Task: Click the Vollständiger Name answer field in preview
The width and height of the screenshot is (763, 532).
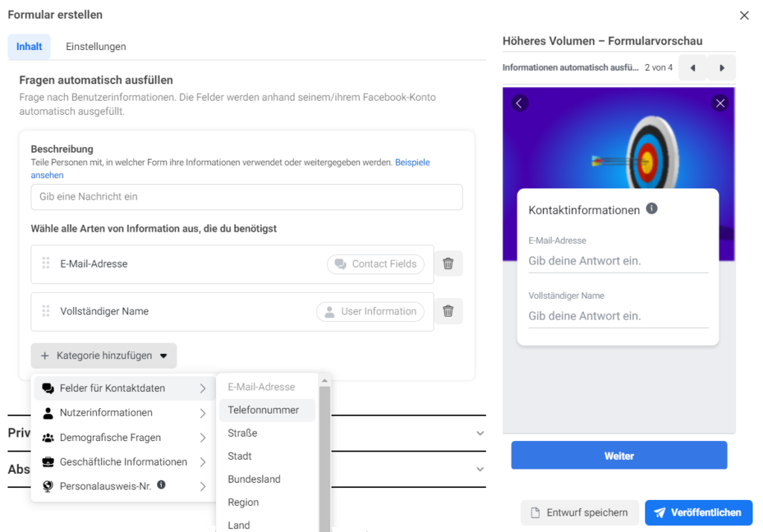Action: 618,316
